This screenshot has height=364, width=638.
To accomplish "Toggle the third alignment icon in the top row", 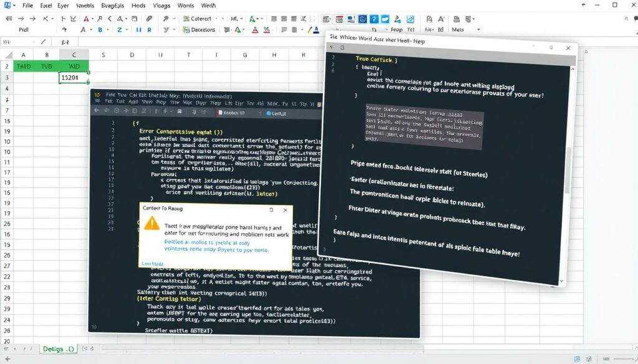I will tap(294, 19).
